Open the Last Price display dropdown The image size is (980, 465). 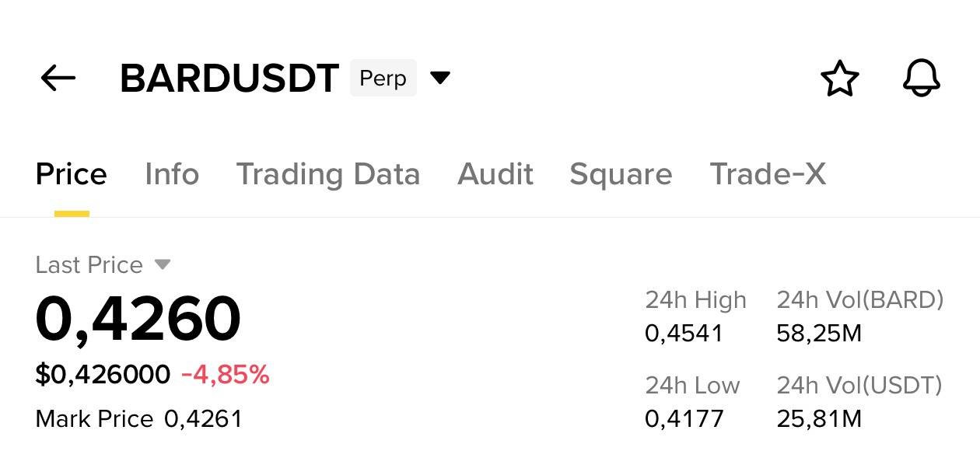(x=163, y=265)
